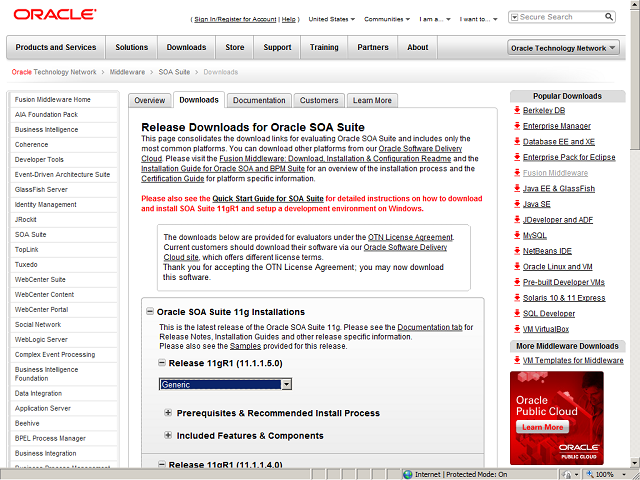640x480 pixels.
Task: Collapse Oracle SOA Suite 11g Installations section
Action: coord(150,312)
